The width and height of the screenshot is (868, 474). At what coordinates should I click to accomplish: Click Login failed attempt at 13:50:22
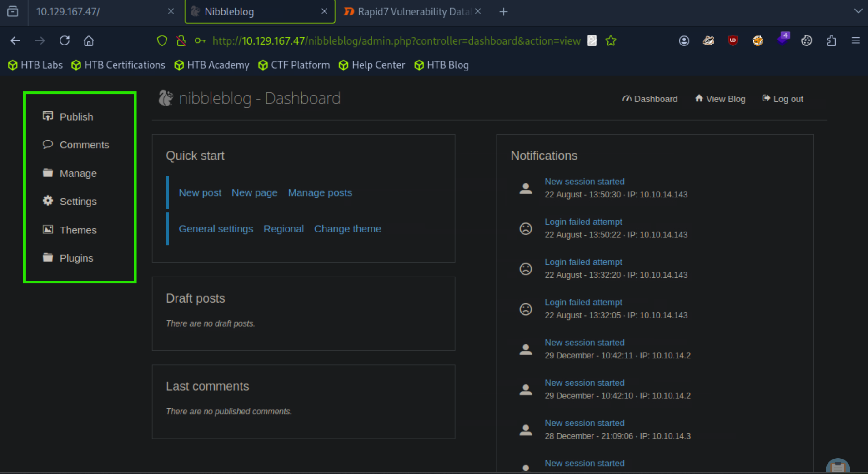click(x=583, y=222)
